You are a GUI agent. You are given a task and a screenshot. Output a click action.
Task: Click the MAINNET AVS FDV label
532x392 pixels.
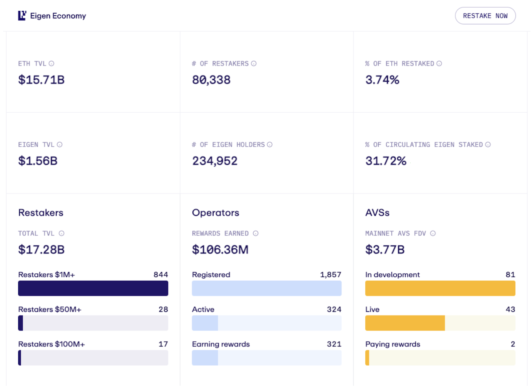point(396,233)
